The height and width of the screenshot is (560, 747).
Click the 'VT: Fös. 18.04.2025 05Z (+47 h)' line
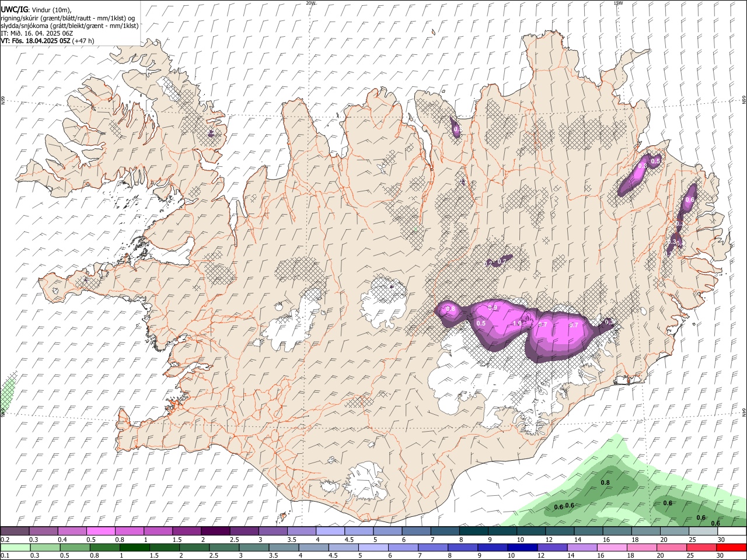(48, 41)
